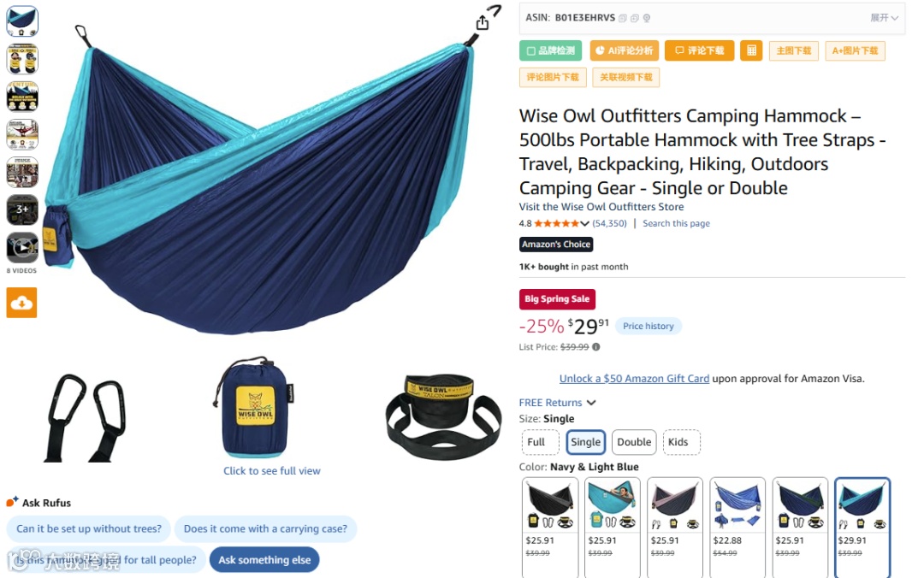Click the A+图片下载 tab button
The height and width of the screenshot is (578, 924).
pyautogui.click(x=856, y=50)
